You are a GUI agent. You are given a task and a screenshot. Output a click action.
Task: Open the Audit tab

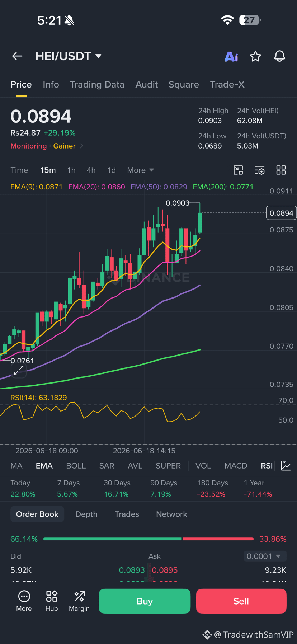147,84
